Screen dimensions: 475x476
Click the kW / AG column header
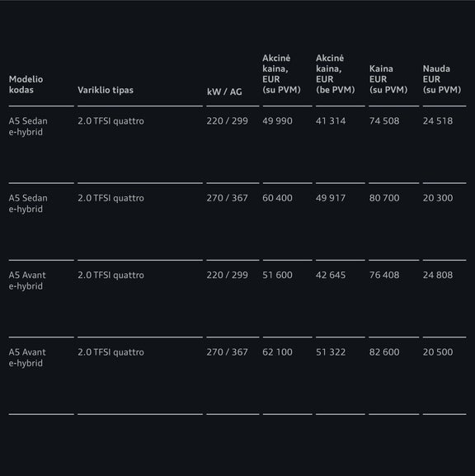pos(224,92)
